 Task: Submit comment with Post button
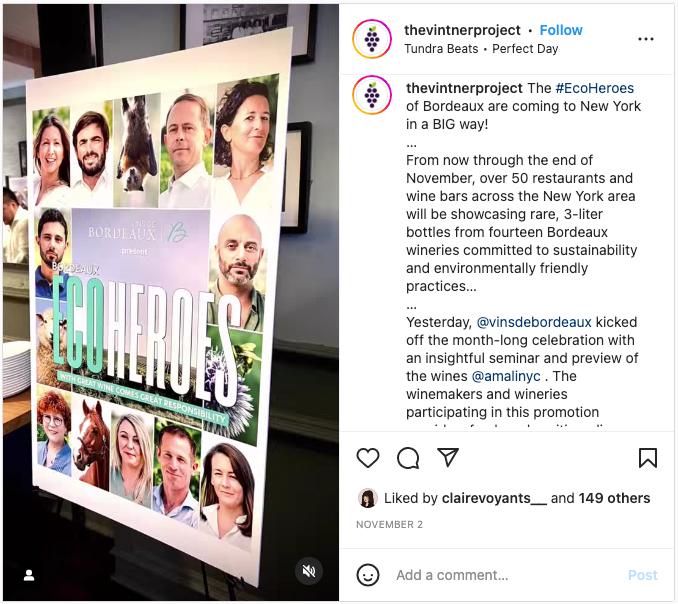pyautogui.click(x=643, y=575)
